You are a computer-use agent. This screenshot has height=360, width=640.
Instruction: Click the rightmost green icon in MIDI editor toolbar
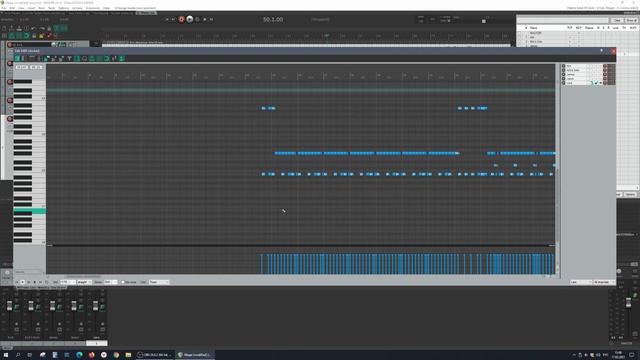click(x=122, y=58)
